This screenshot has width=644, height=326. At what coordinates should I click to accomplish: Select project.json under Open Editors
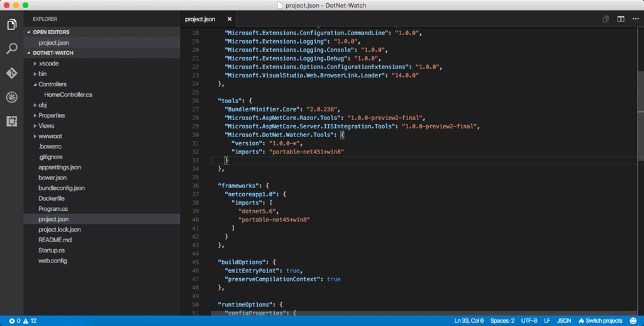(102, 43)
